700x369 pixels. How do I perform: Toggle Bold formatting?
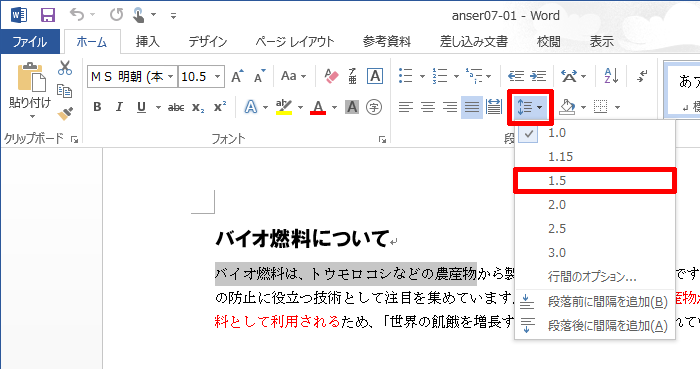[x=97, y=107]
